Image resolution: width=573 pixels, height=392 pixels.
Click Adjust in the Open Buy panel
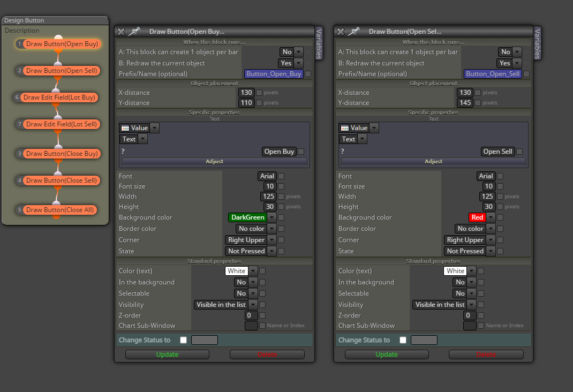coord(215,162)
